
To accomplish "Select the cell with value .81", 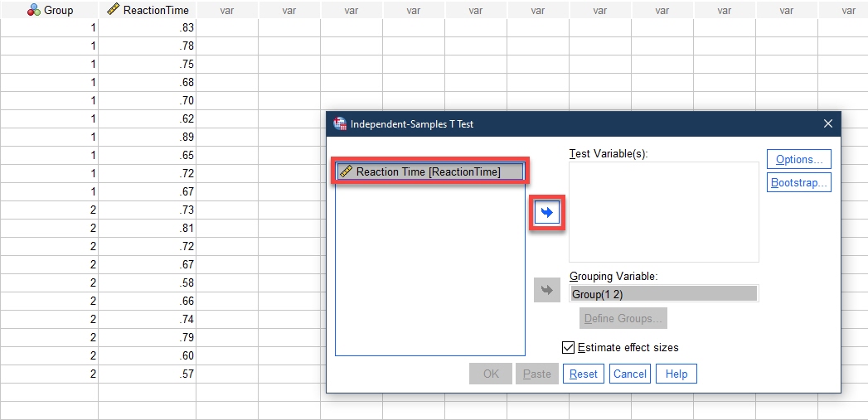I will click(148, 228).
